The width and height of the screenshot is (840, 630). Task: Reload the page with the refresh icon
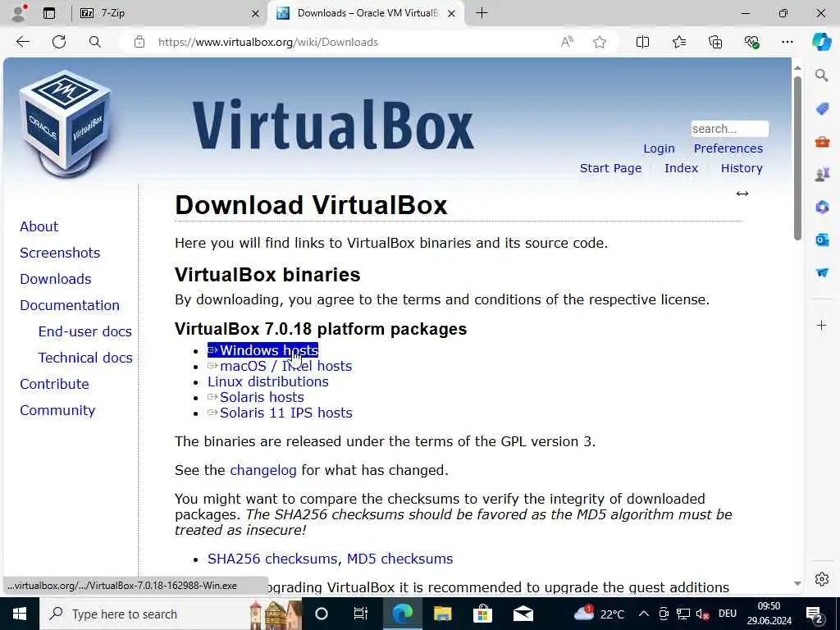(59, 42)
